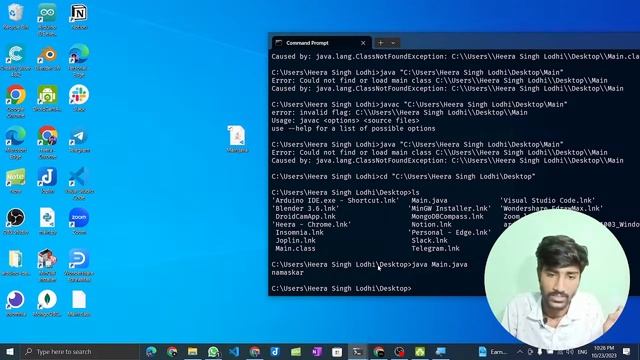Select the green Note desktop shortcut
The height and width of the screenshot is (360, 640).
pos(16,181)
